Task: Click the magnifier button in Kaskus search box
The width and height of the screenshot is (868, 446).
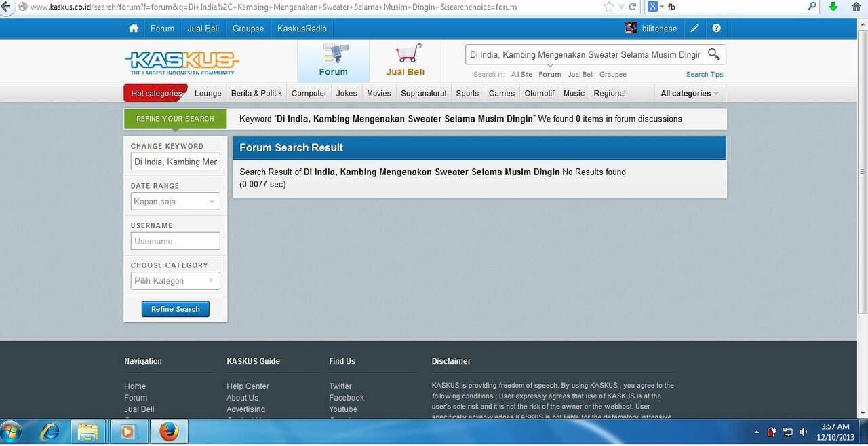Action: click(714, 54)
